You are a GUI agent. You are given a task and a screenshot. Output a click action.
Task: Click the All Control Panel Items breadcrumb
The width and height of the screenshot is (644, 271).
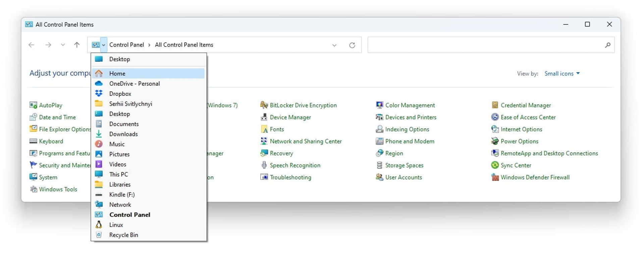click(184, 45)
